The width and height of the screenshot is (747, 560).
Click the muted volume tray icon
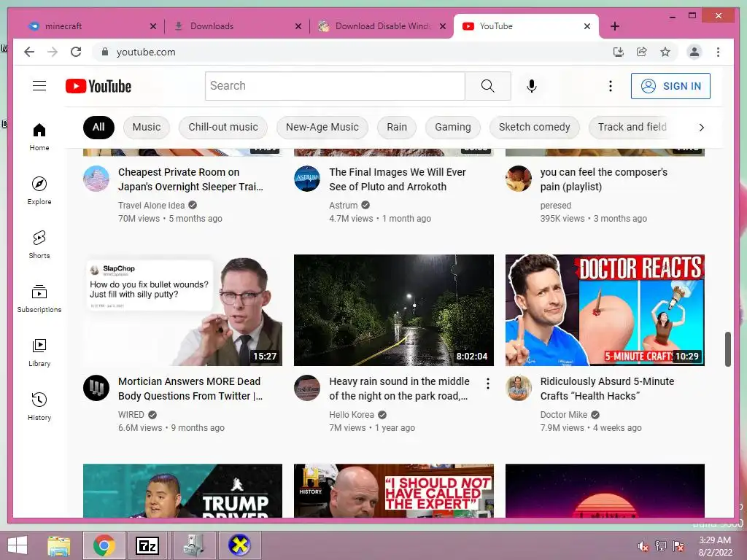tap(642, 546)
